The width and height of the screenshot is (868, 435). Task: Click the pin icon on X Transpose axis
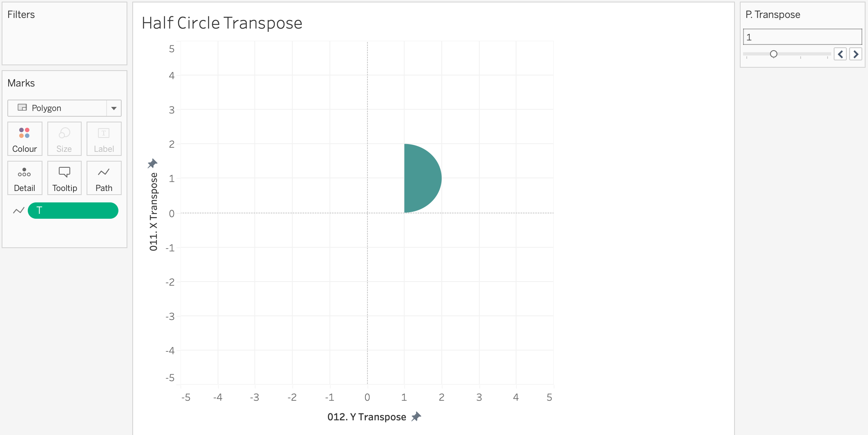pyautogui.click(x=152, y=164)
